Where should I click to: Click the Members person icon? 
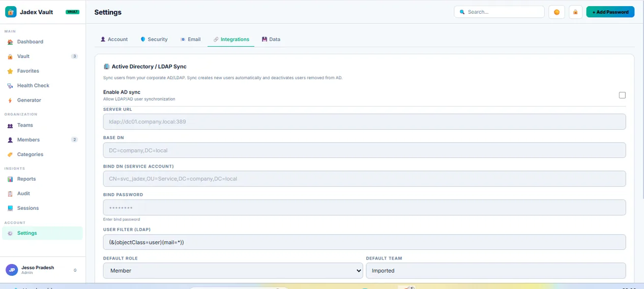pos(10,140)
